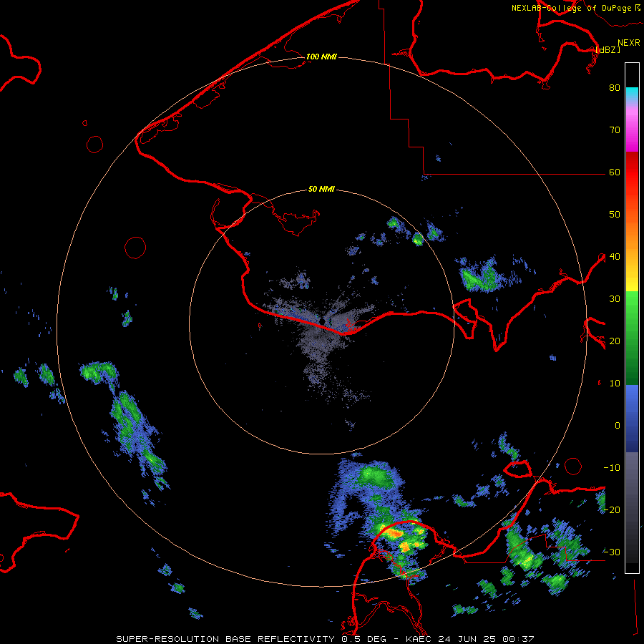644x644 pixels.
Task: Click the 60 value on dBZ scale
Action: pos(615,172)
